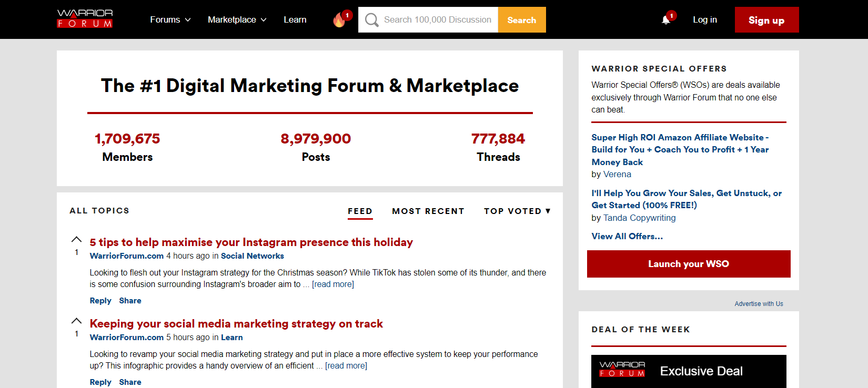Click the 8,979,900 Posts count
868x388 pixels.
click(316, 139)
